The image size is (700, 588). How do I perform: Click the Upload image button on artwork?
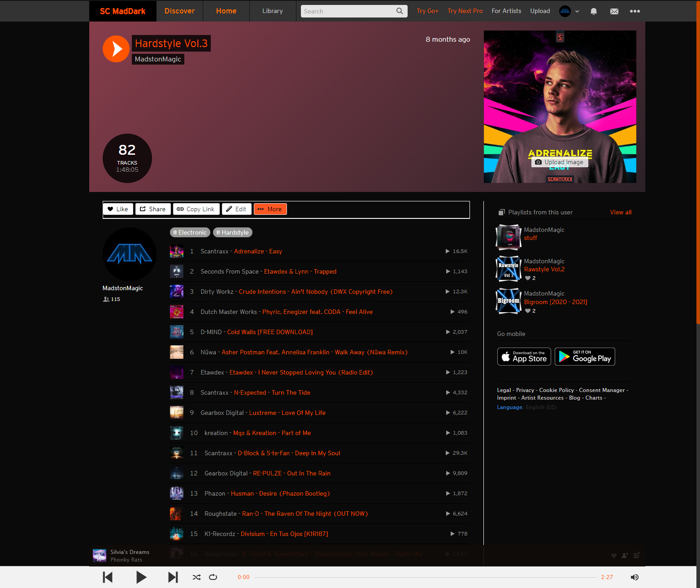click(559, 162)
